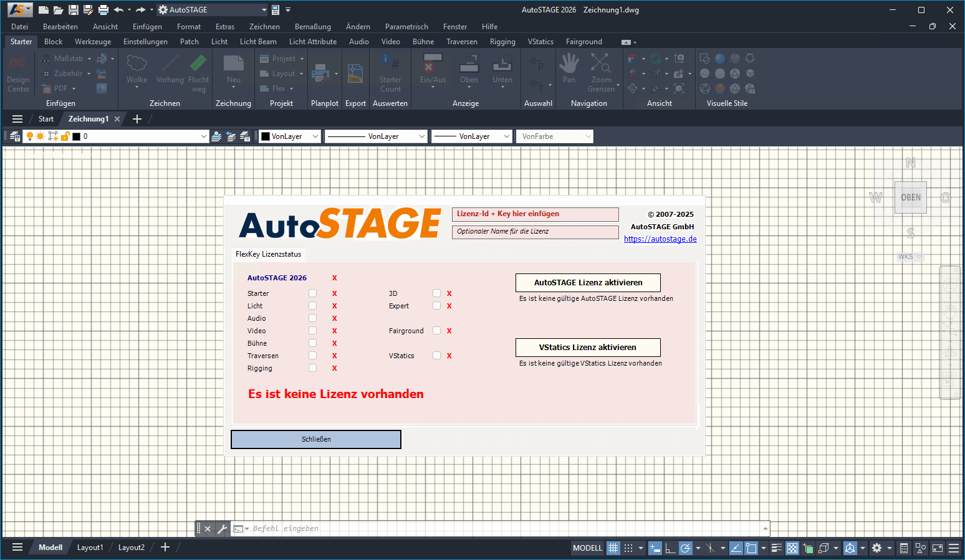The height and width of the screenshot is (560, 965).
Task: Click the Schließen button
Action: tap(316, 439)
